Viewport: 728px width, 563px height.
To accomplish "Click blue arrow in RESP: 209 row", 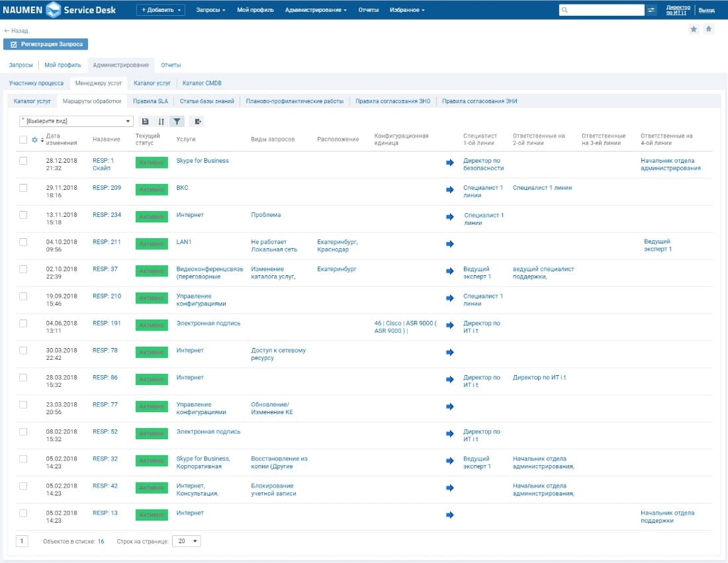I will tap(450, 190).
